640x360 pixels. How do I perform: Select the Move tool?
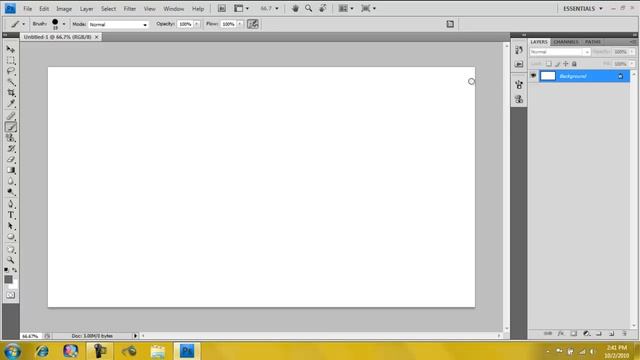point(11,49)
